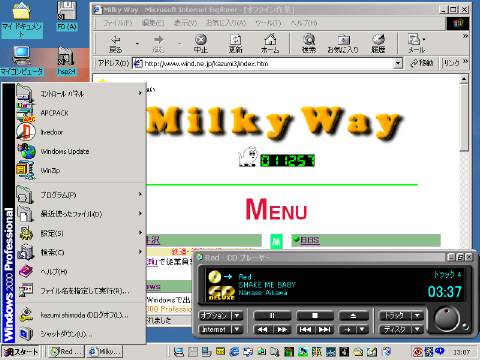480x360 pixels.
Task: Click the CD player volume knob
Action: coord(446,319)
